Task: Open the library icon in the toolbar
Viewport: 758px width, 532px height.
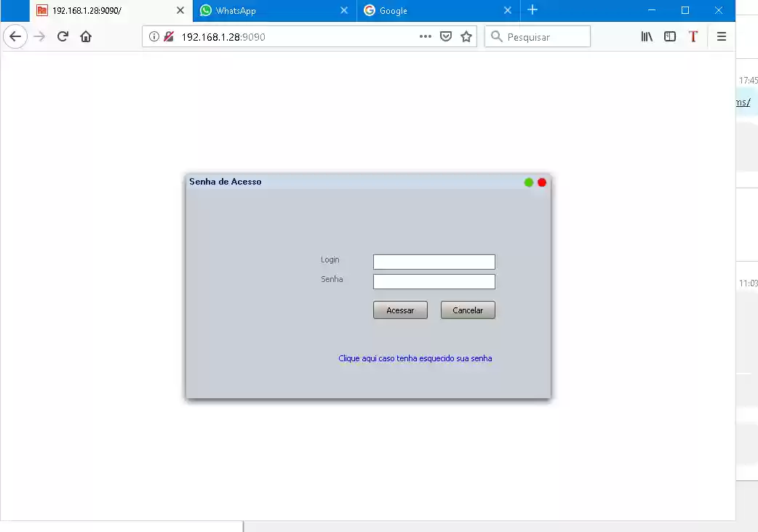Action: click(x=647, y=36)
